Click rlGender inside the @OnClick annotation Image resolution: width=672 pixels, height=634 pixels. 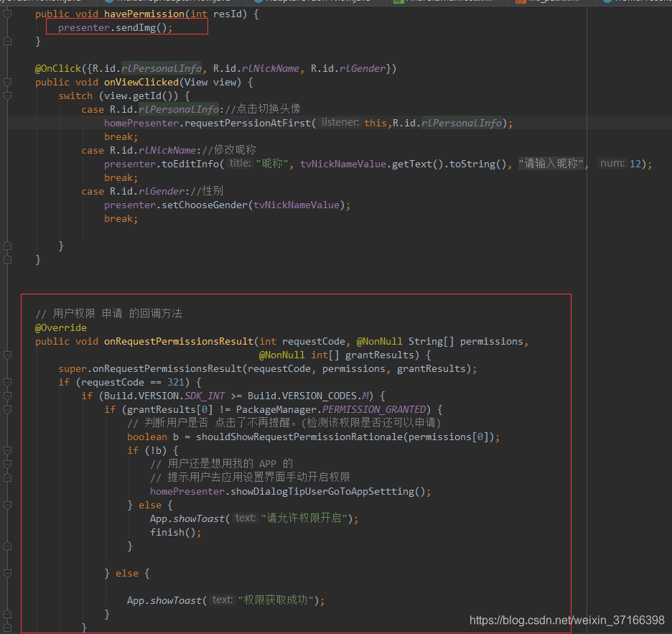(363, 69)
